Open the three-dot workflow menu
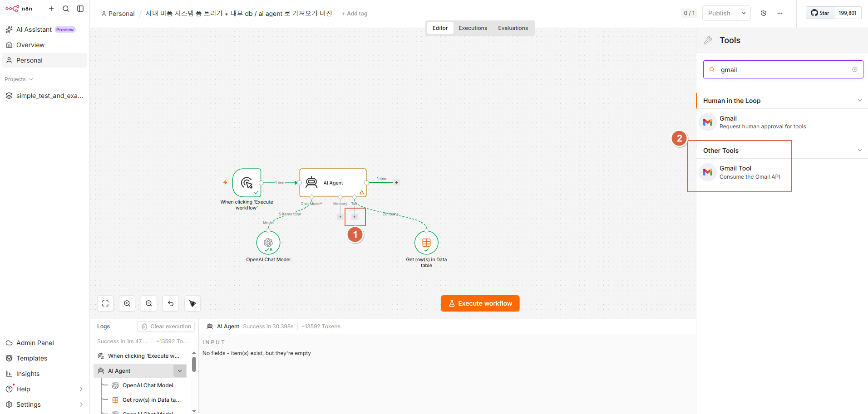 click(780, 13)
